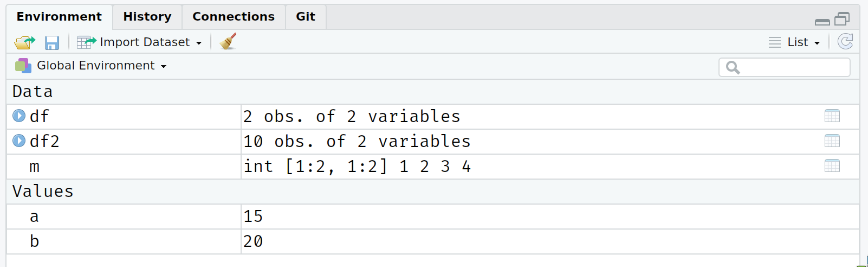This screenshot has width=868, height=267.
Task: Refresh the environment list with the circular arrow
Action: click(845, 42)
